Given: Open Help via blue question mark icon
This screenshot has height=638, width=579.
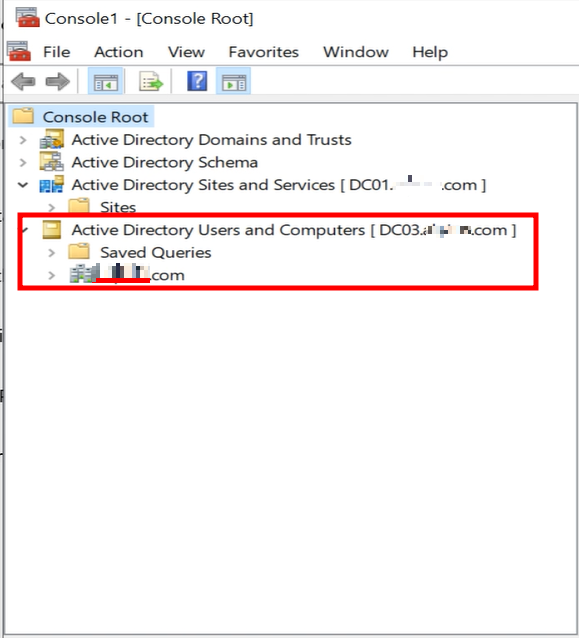Looking at the screenshot, I should pyautogui.click(x=197, y=81).
